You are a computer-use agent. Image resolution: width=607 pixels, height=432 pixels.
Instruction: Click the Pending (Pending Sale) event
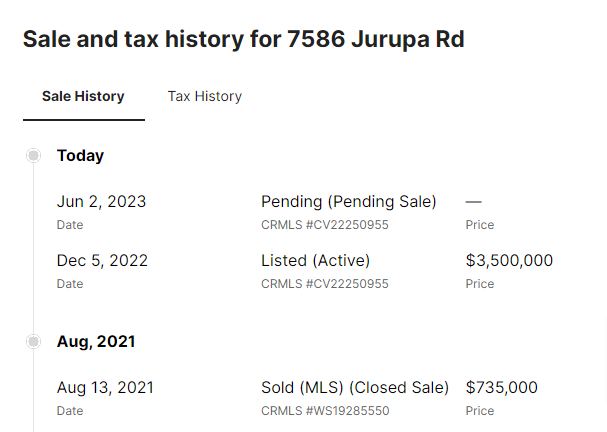348,201
